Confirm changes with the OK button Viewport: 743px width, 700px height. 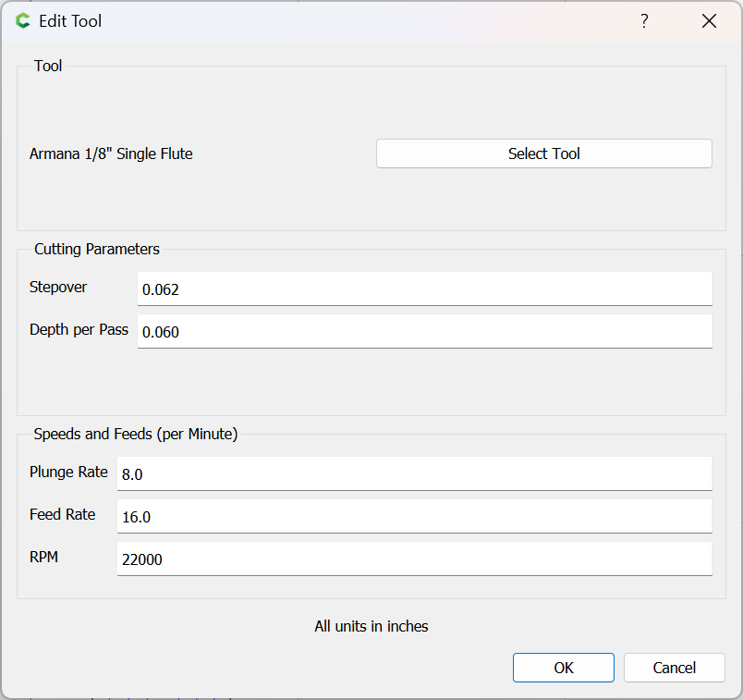point(564,668)
